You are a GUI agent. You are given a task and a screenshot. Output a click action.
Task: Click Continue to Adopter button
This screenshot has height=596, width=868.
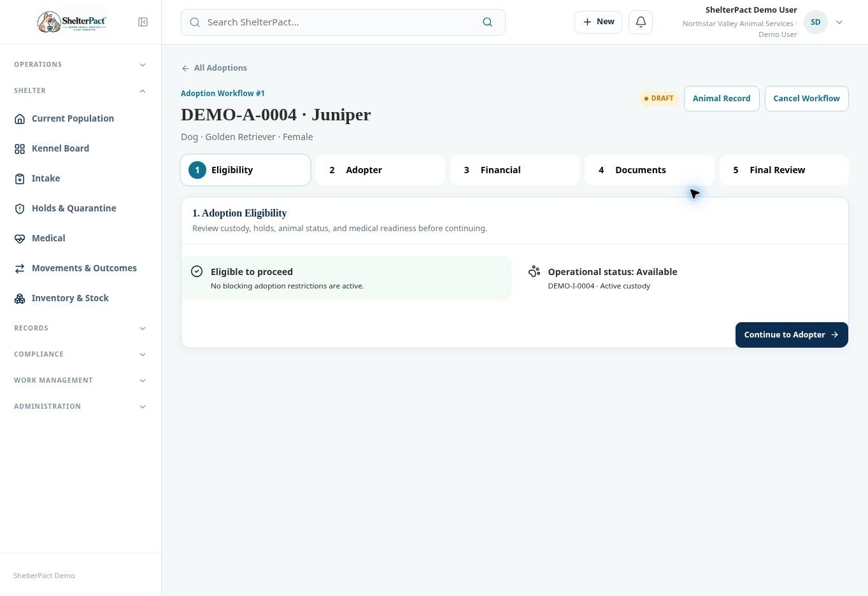792,335
